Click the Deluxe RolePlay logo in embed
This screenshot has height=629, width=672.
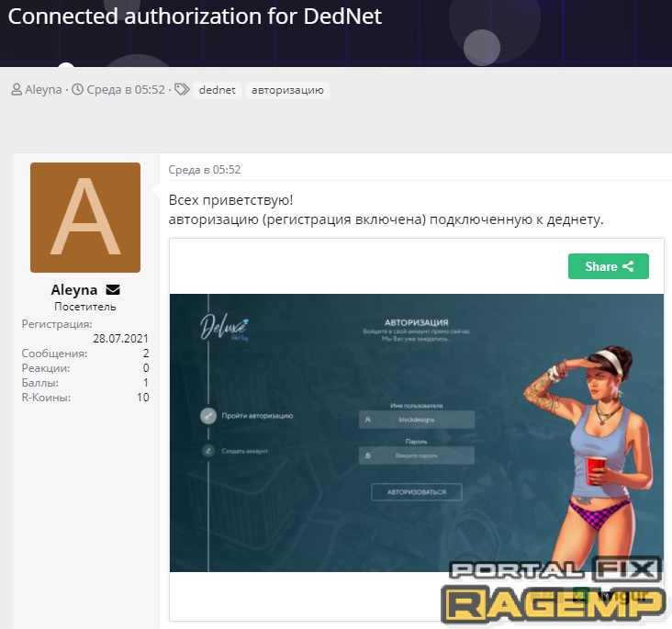click(225, 330)
